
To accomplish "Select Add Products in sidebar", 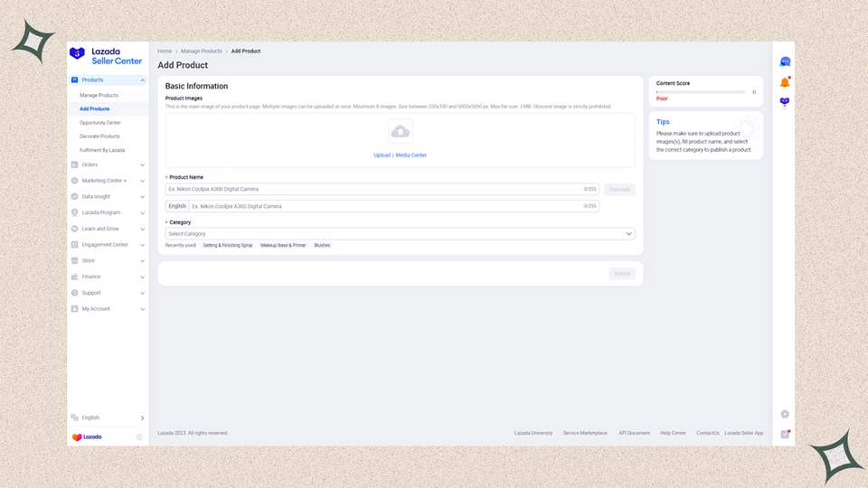I will (95, 109).
